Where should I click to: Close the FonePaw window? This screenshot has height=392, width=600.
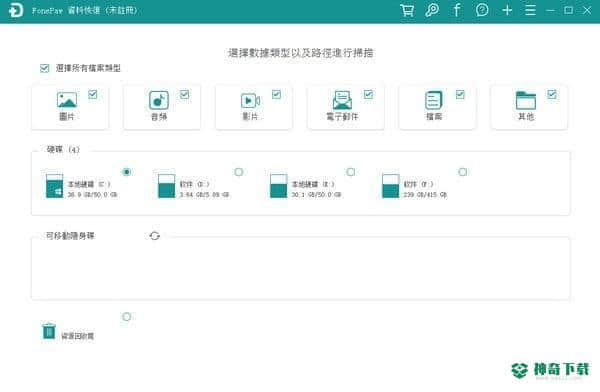(x=587, y=10)
